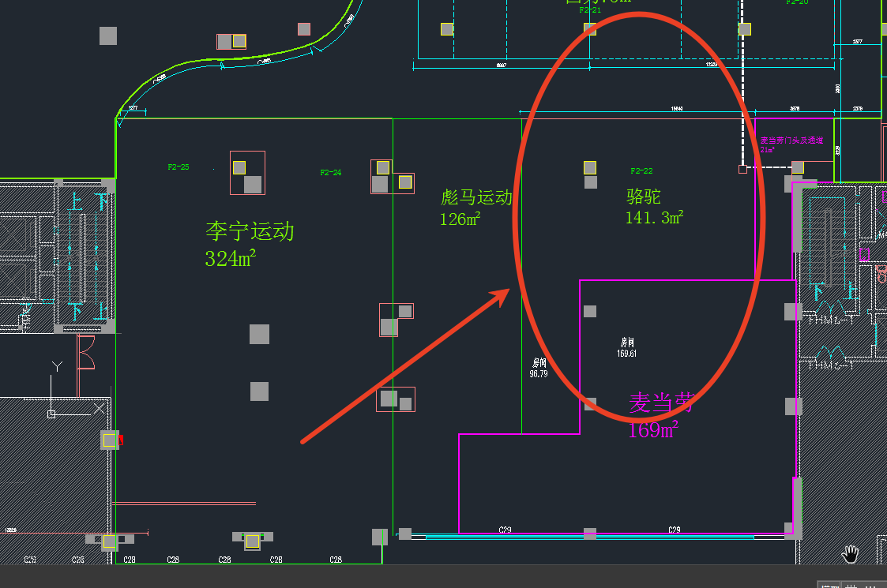Select the red door swing symbol

(86, 352)
